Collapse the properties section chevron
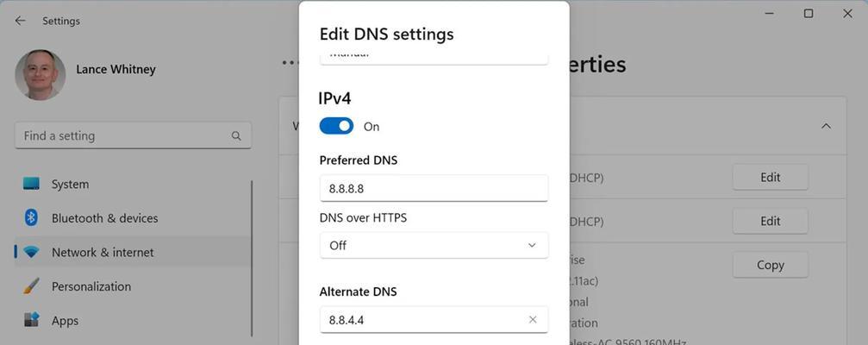The height and width of the screenshot is (345, 868). click(x=826, y=126)
